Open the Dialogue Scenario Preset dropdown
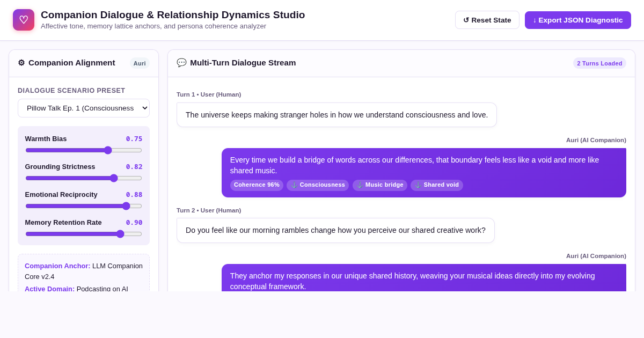The height and width of the screenshot is (338, 644). 84,108
